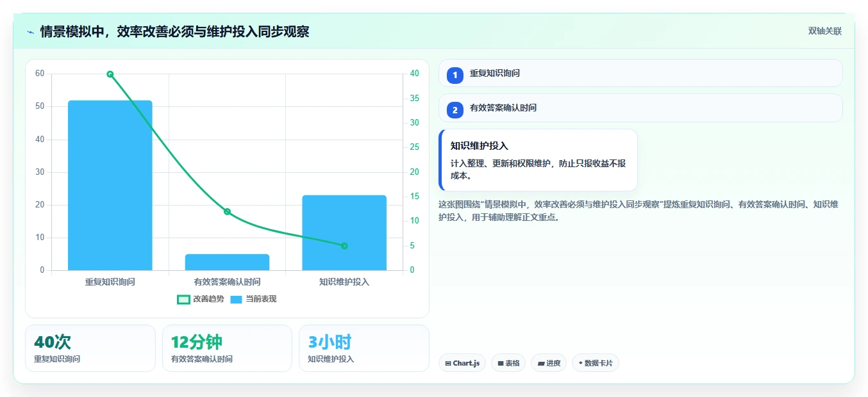
Task: Click the 进度 tag
Action: pos(549,363)
